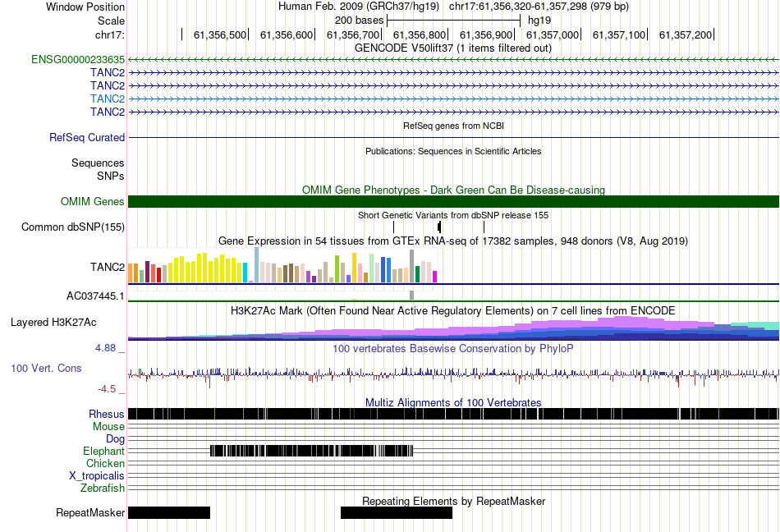780x532 pixels.
Task: Click the Sequences track label
Action: point(98,163)
